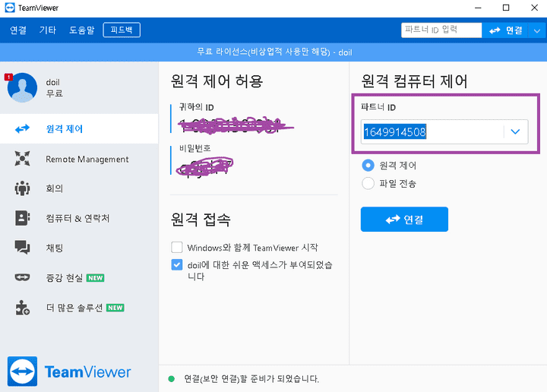Open the 연결 menu in the menu bar
Image resolution: width=547 pixels, height=392 pixels.
(18, 30)
